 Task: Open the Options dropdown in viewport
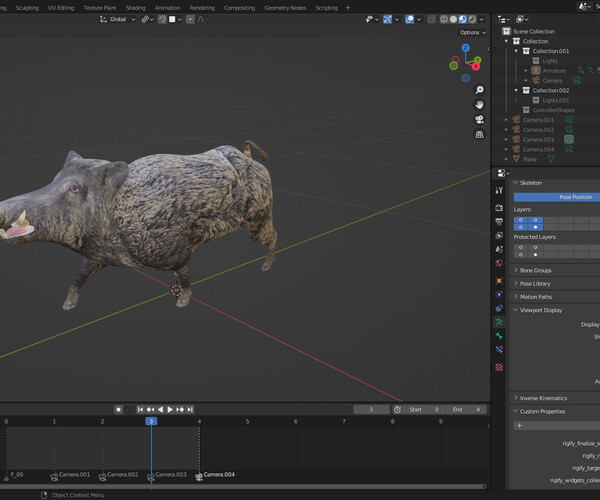(x=473, y=33)
